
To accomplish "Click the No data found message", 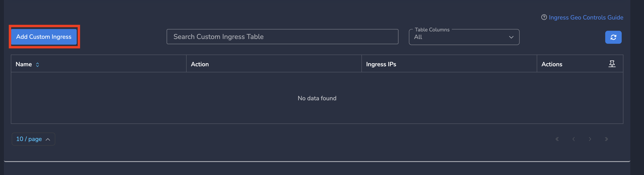I will click(x=317, y=98).
